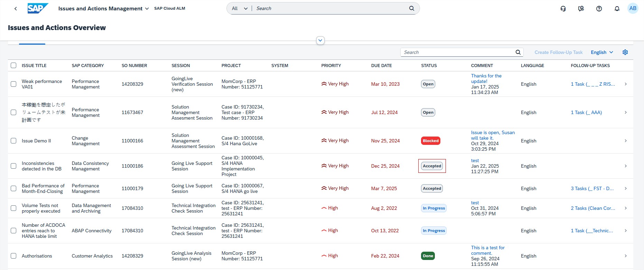Open the All search scope dropdown
The width and height of the screenshot is (644, 270).
tap(240, 8)
